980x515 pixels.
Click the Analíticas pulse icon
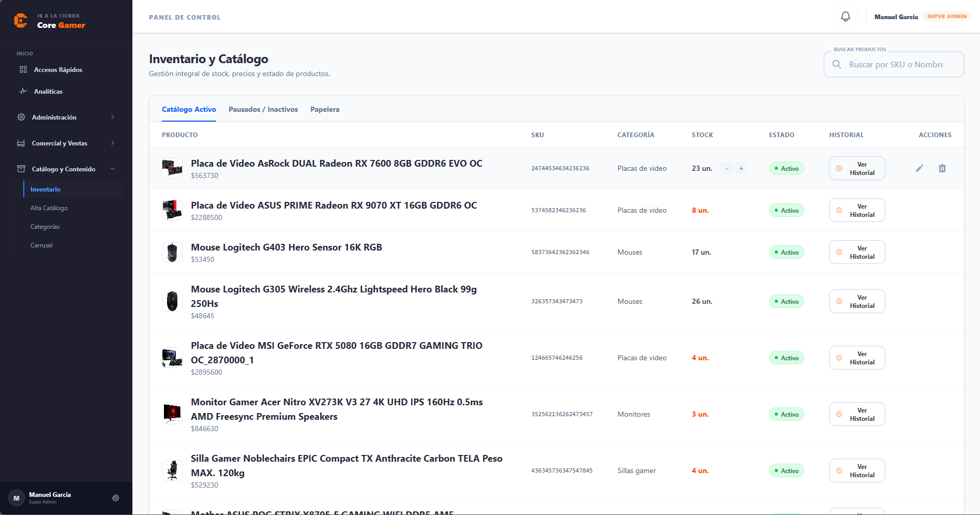point(23,91)
